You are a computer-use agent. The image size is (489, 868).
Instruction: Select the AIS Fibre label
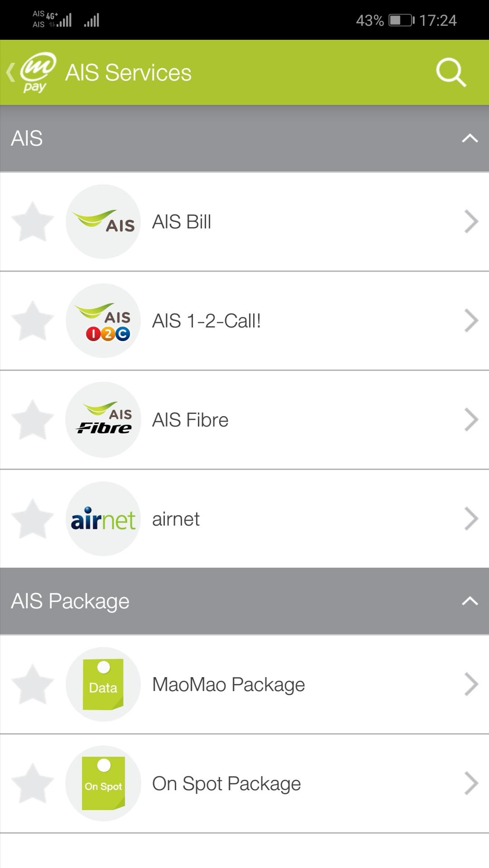[x=190, y=420]
